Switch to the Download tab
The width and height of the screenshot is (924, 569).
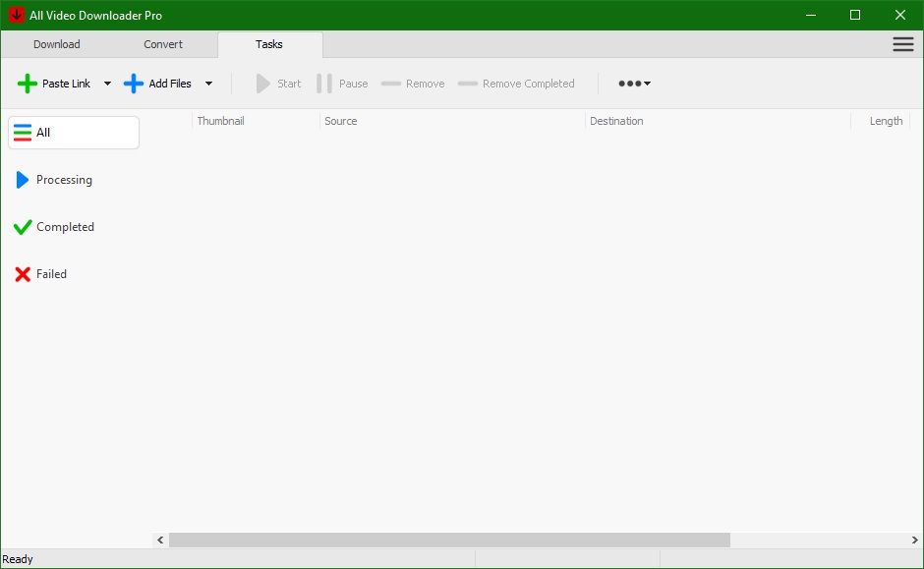(x=56, y=44)
